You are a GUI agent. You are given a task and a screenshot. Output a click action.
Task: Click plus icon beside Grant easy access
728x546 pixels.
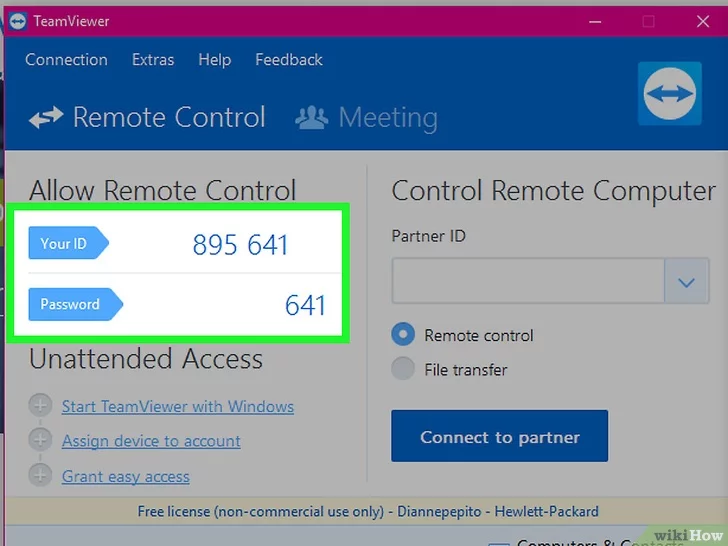click(x=40, y=475)
